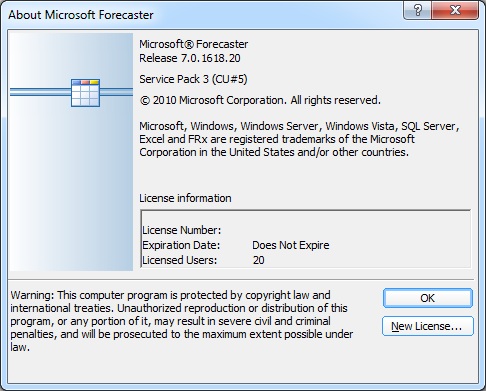Click the blue gradient banner panel
This screenshot has width=486, height=391.
[71, 152]
